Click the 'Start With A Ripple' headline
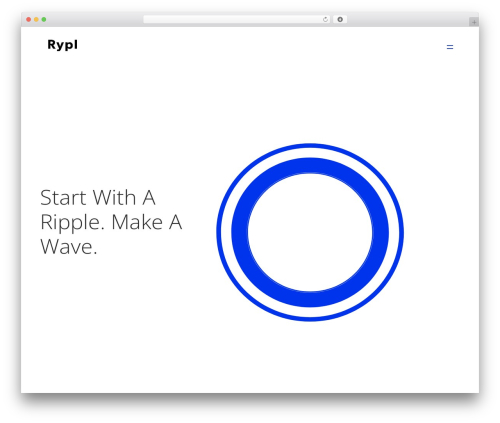Screen dimensions: 500x423 click(x=111, y=222)
